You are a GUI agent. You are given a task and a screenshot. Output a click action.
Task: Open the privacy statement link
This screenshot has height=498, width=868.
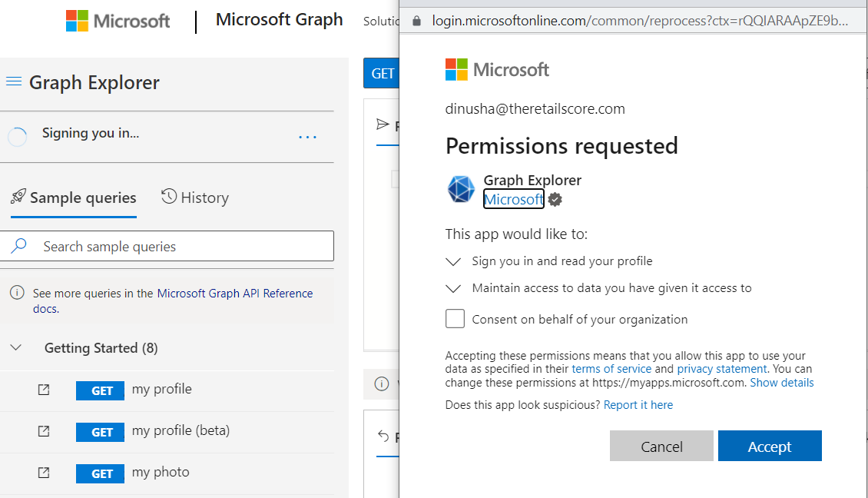pos(722,369)
